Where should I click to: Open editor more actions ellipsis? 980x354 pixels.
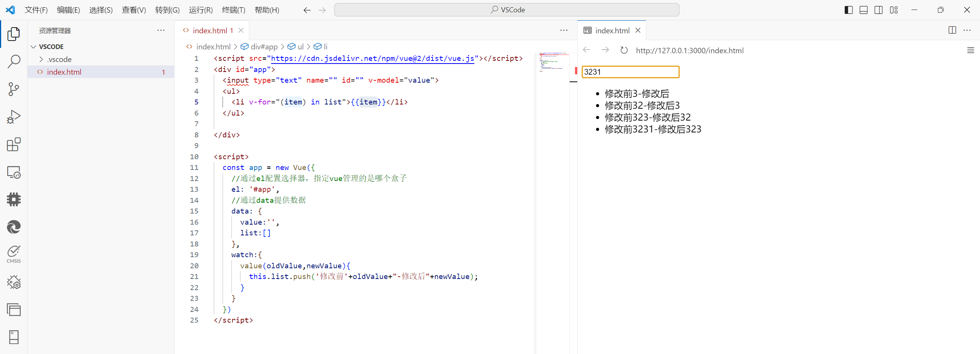(564, 30)
